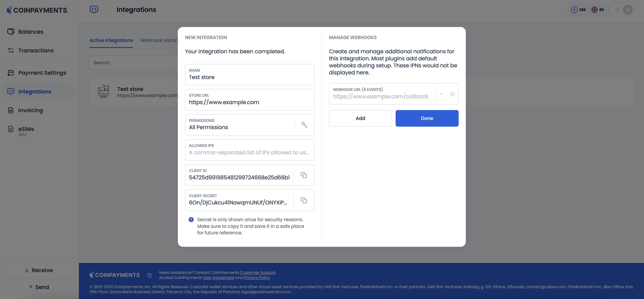
Task: Open the user avatar menu
Action: tap(627, 10)
